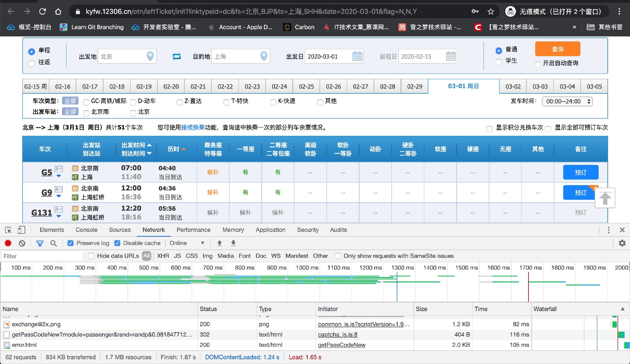
Task: Expand the G5 train details arrow
Action: (58, 176)
